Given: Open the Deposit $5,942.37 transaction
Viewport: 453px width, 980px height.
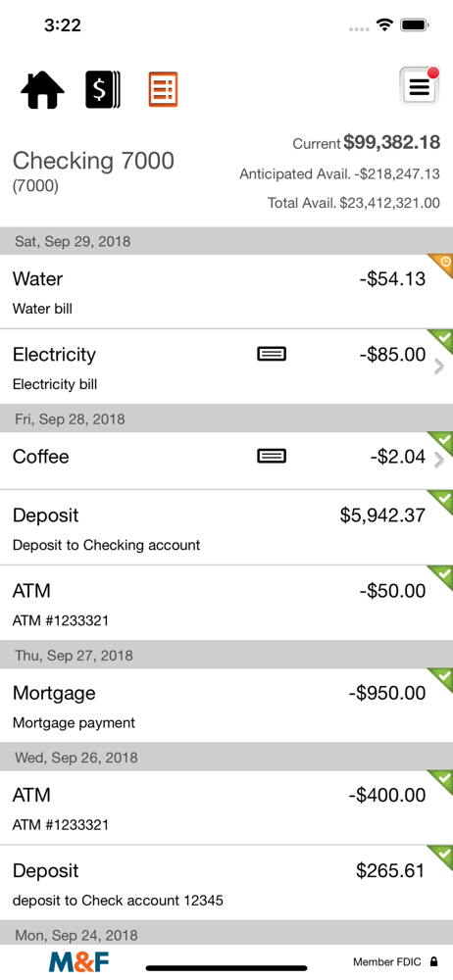Looking at the screenshot, I should 226,527.
